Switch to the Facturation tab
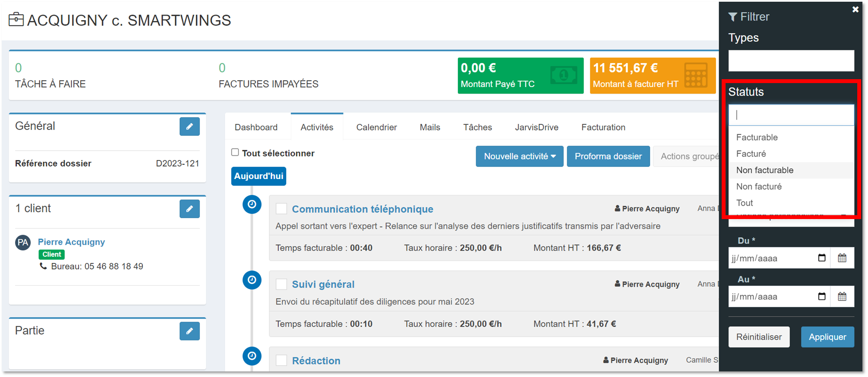The width and height of the screenshot is (868, 377). pos(603,127)
